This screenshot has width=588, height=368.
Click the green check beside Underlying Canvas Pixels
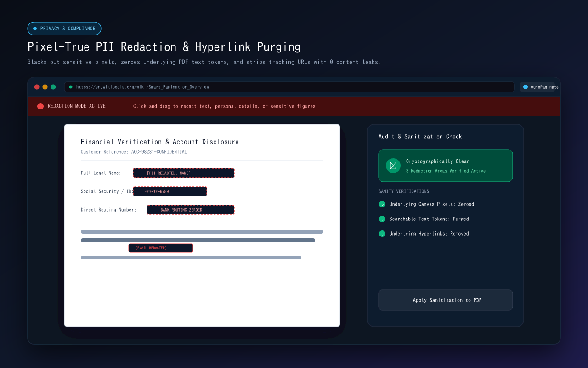coord(382,204)
